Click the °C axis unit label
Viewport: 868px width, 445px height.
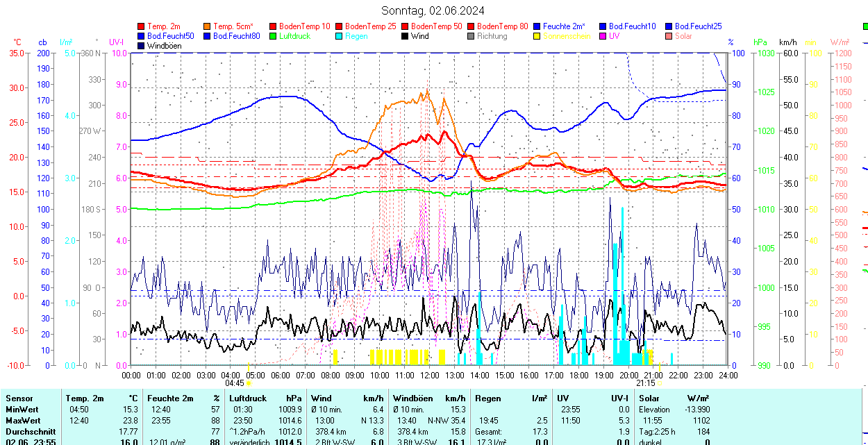(x=17, y=42)
